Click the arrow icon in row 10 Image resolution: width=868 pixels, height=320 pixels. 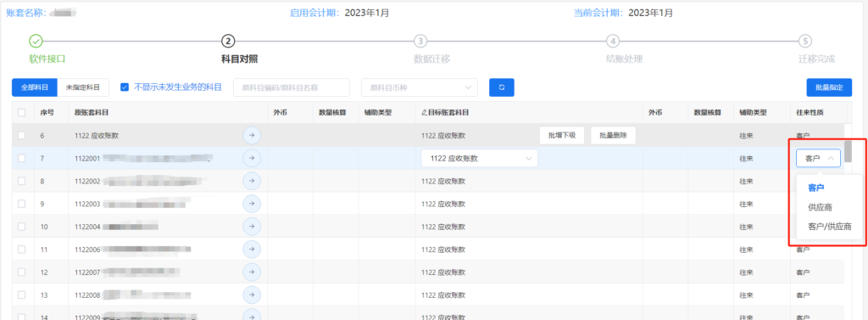click(252, 227)
